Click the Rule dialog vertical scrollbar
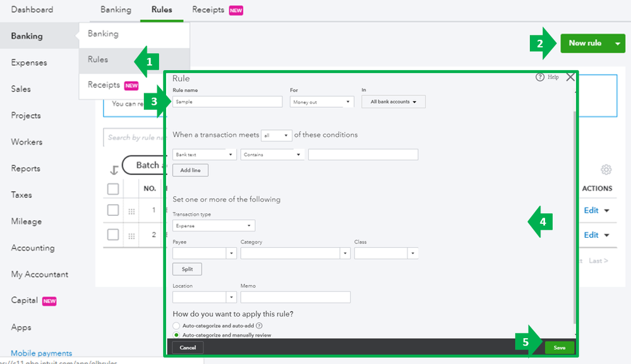Viewport: 631px width, 364px height. 574,214
